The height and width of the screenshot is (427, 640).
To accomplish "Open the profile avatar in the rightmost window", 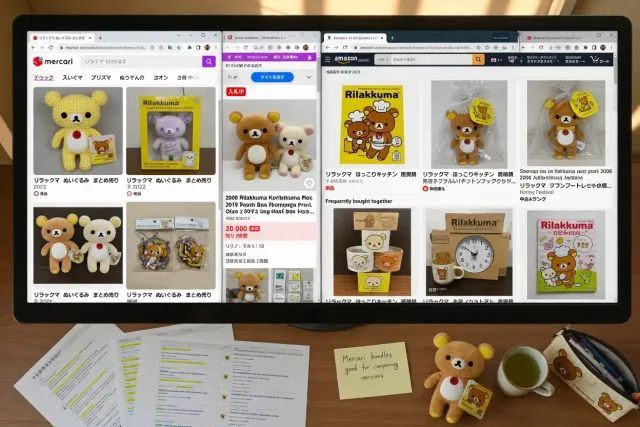I will point(603,48).
